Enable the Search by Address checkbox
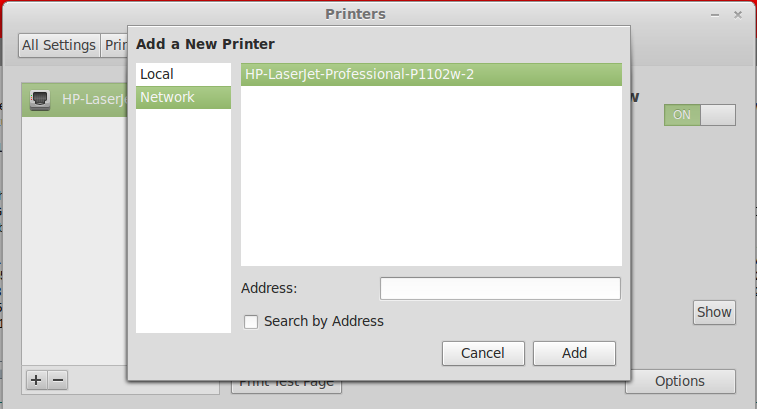 pyautogui.click(x=251, y=321)
